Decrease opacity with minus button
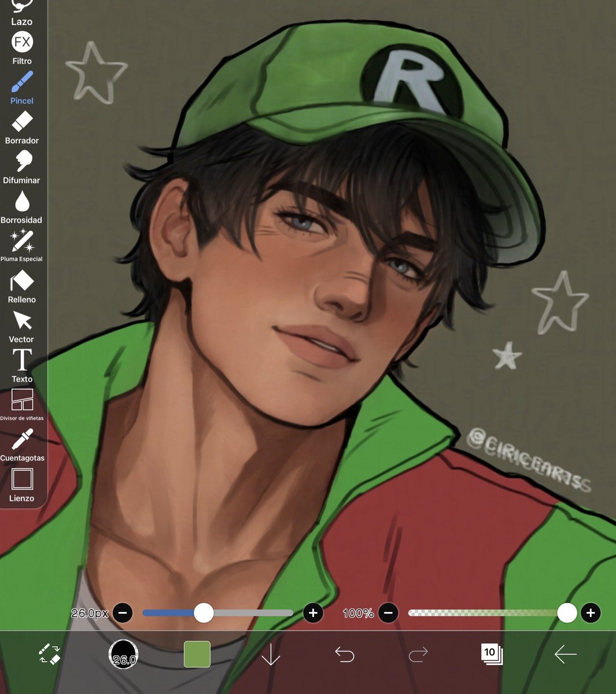The width and height of the screenshot is (616, 694). pos(388,612)
